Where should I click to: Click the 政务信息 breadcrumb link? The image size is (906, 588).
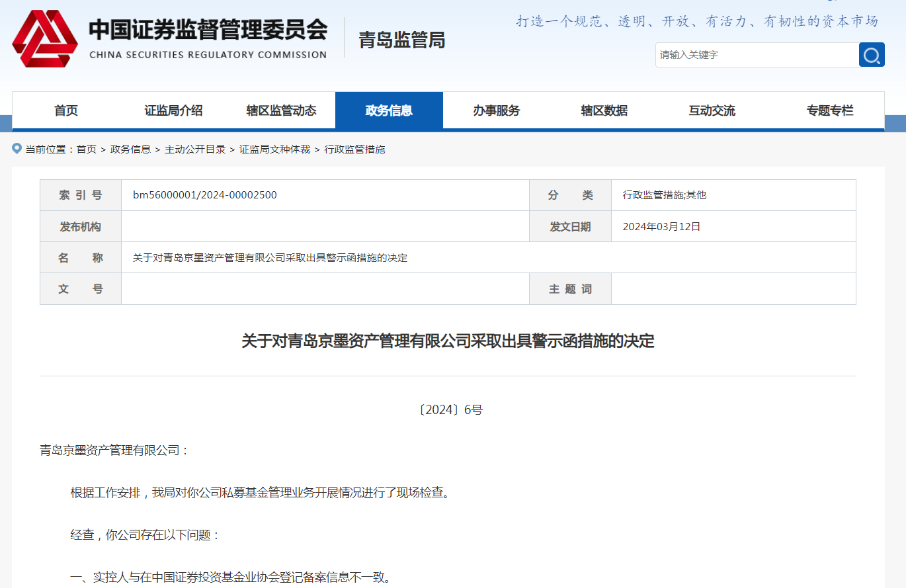pos(130,149)
